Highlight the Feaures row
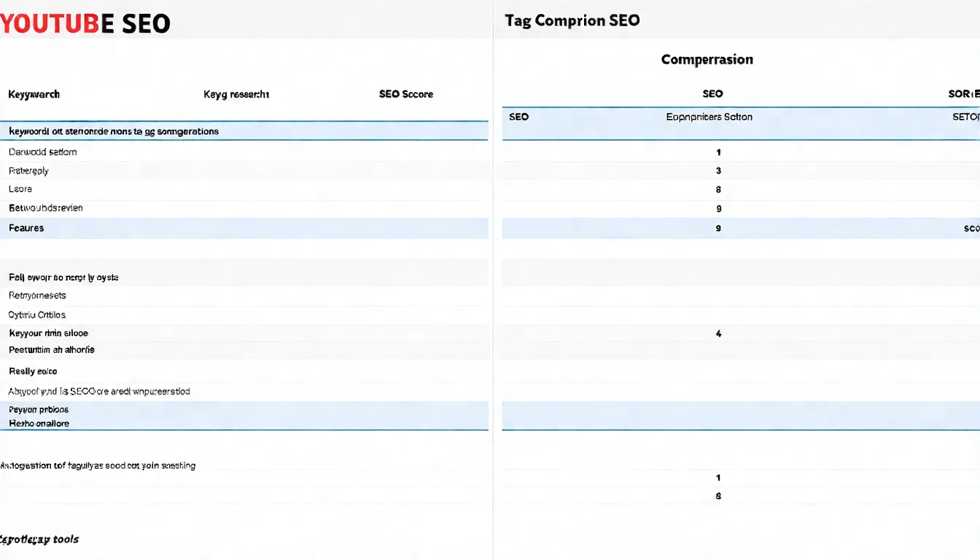980x560 pixels. click(x=26, y=228)
